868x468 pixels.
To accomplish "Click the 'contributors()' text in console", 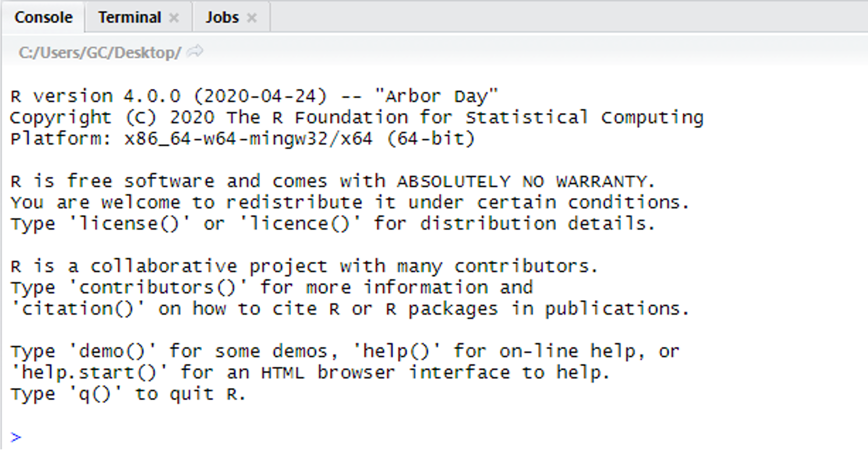I will click(158, 287).
